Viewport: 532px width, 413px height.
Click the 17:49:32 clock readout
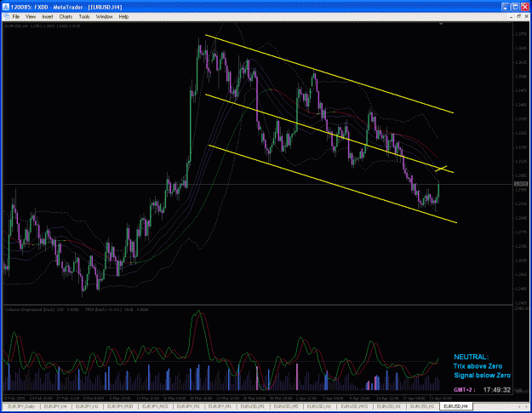pyautogui.click(x=497, y=390)
